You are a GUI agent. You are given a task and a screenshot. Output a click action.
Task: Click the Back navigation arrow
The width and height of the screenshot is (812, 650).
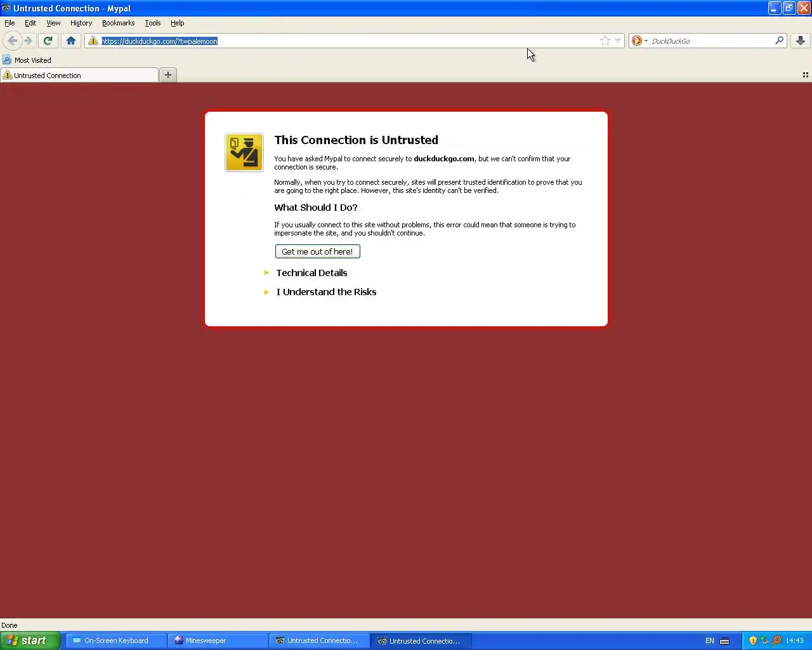(x=12, y=41)
